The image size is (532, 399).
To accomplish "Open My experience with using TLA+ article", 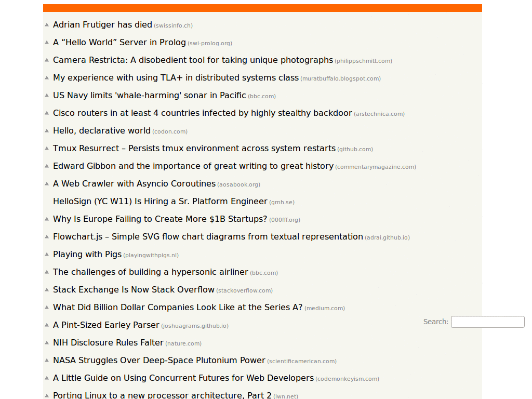I will [x=176, y=78].
